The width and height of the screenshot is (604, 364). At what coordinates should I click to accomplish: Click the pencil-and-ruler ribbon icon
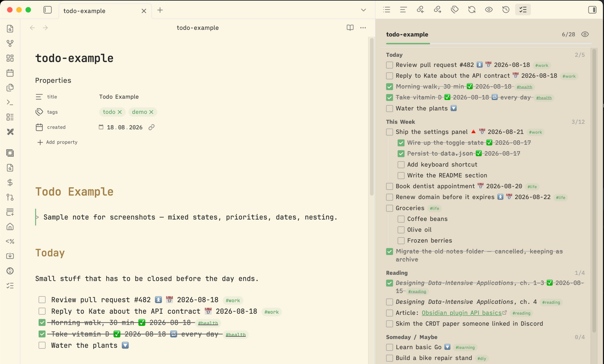(10, 132)
